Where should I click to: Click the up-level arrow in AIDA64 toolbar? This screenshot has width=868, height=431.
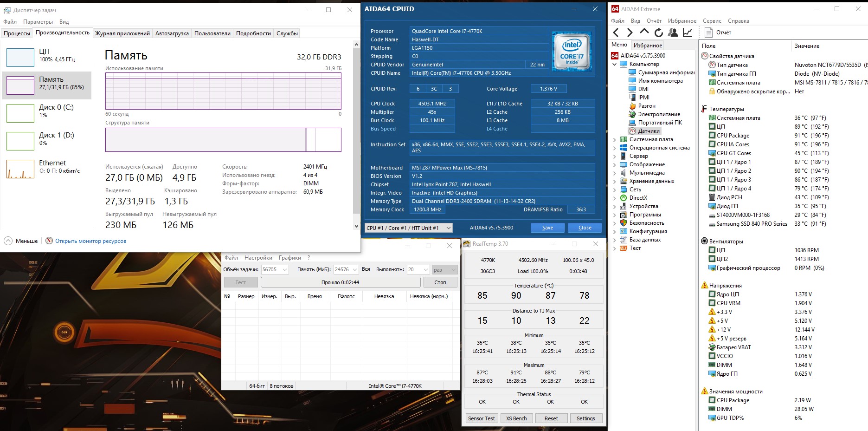point(644,32)
